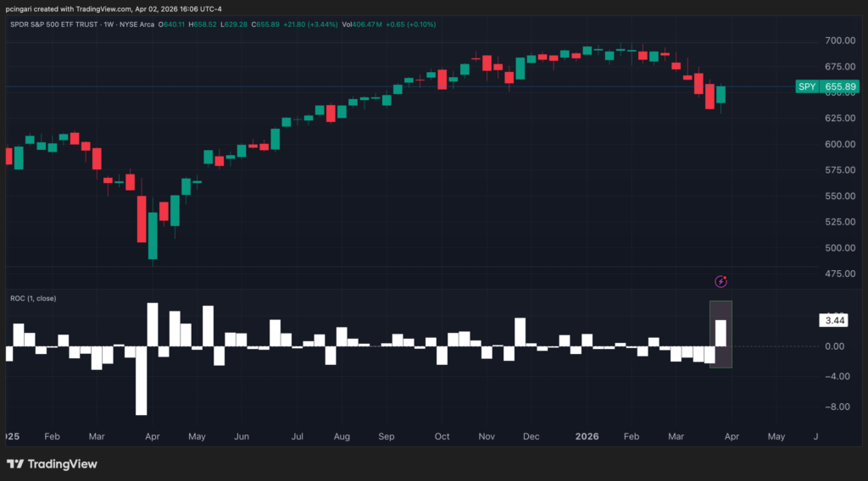Click the Oct label on the time axis
868x481 pixels.
click(x=442, y=437)
